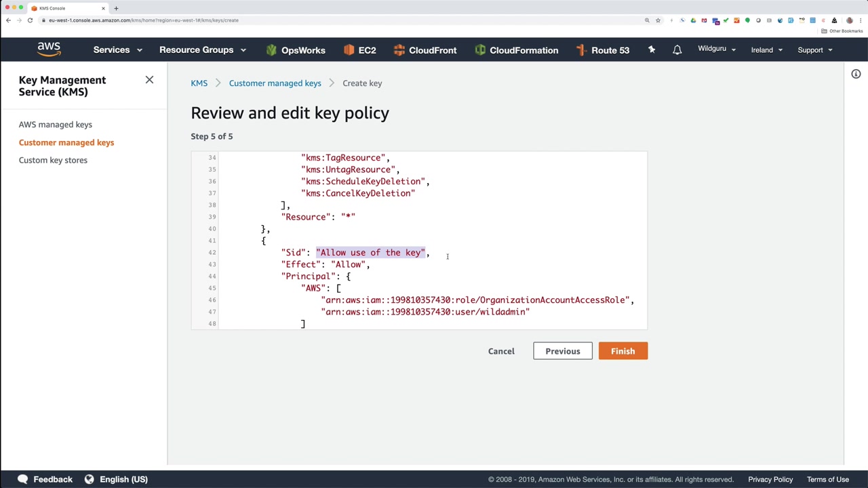This screenshot has height=488, width=868.
Task: Click the Feedback speech bubble icon
Action: pos(22,479)
